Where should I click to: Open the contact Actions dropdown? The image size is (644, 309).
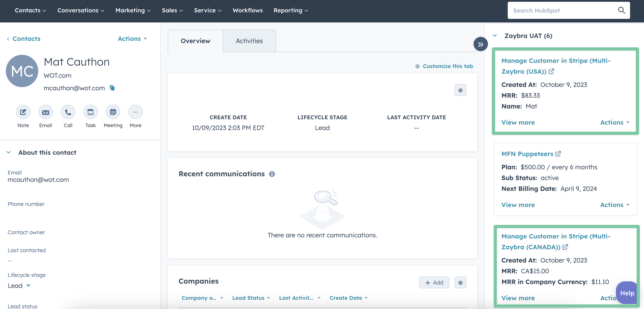132,39
